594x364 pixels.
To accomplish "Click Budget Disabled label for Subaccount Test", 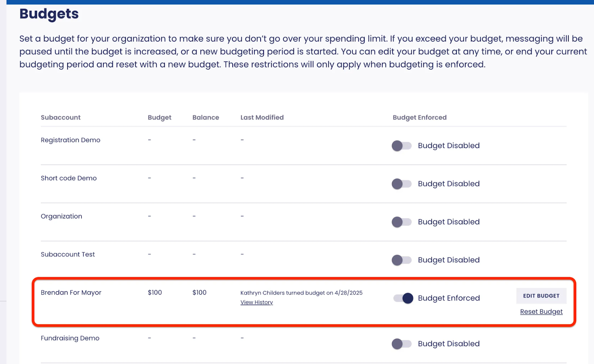I will (x=449, y=260).
